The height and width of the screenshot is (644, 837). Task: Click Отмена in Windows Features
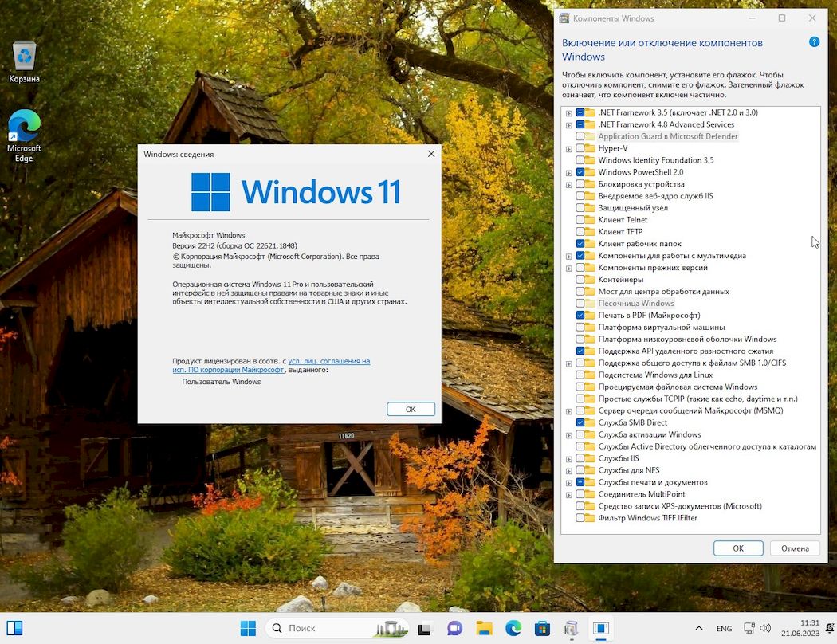click(x=795, y=548)
